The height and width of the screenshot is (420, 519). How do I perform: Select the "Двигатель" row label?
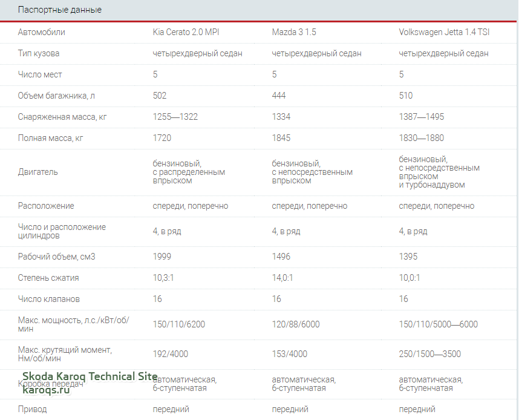pyautogui.click(x=38, y=172)
